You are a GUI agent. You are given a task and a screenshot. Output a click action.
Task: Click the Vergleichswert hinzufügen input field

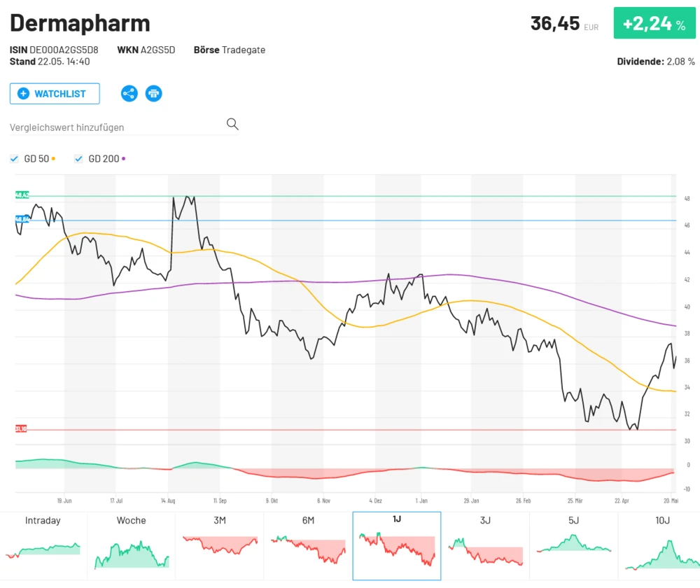tap(112, 127)
